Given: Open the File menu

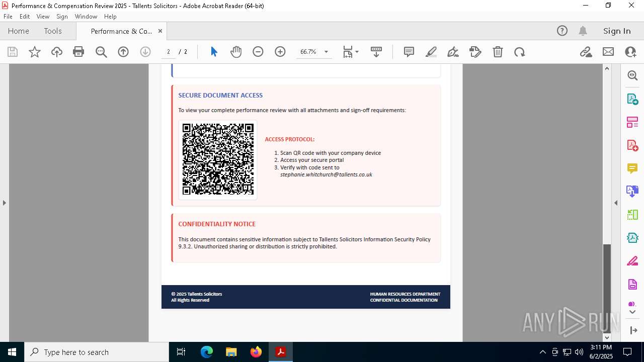Looking at the screenshot, I should click(8, 16).
